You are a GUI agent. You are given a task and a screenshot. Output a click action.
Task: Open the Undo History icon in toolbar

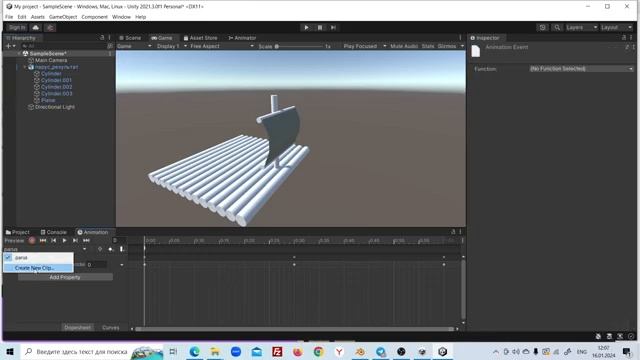click(x=542, y=27)
